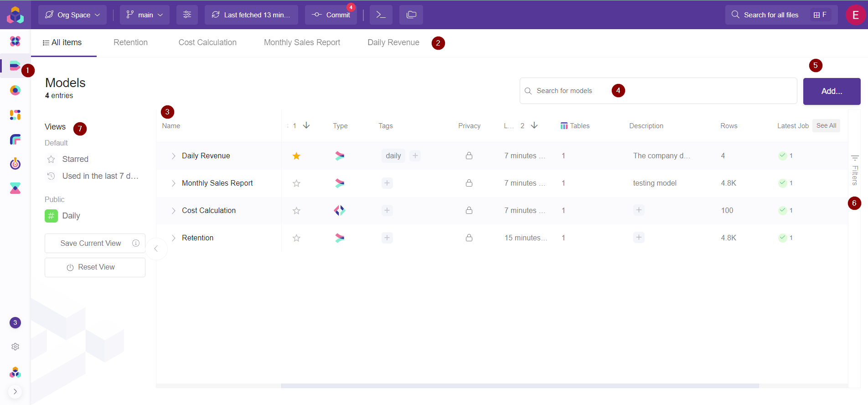Add a tag to Retention

[387, 238]
